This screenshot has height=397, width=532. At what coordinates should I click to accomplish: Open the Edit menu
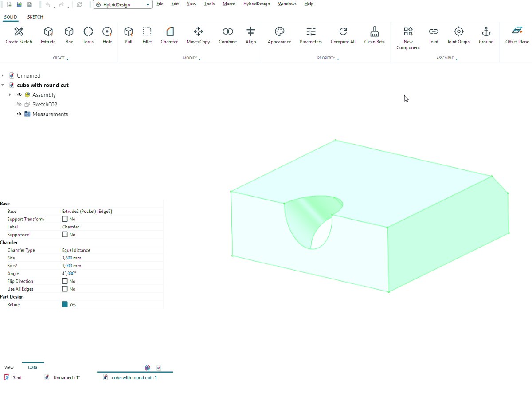pos(175,4)
